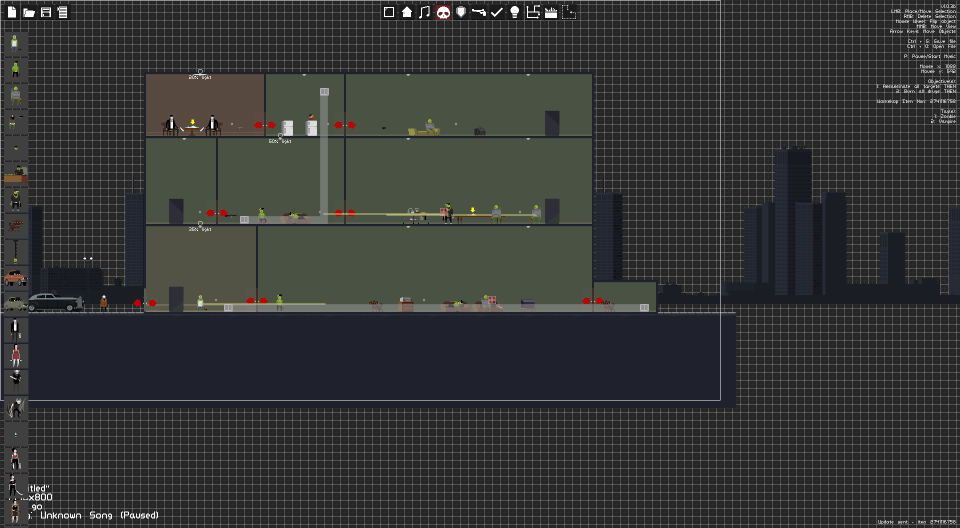Screen dimensions: 960x528
Task: Pick the small zombie head palette item
Action: click(x=15, y=148)
